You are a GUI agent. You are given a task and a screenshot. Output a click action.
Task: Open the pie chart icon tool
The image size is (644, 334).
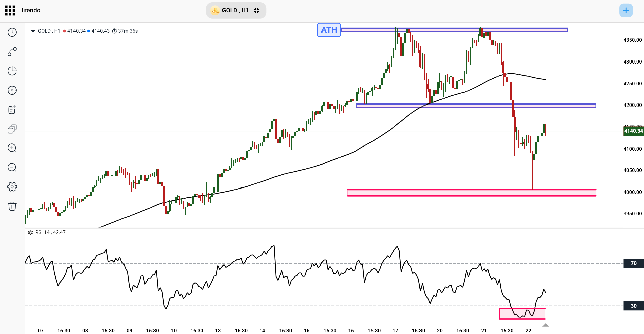click(12, 71)
